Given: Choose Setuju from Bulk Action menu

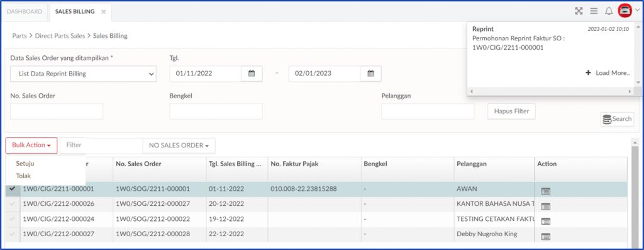Looking at the screenshot, I should pyautogui.click(x=25, y=163).
